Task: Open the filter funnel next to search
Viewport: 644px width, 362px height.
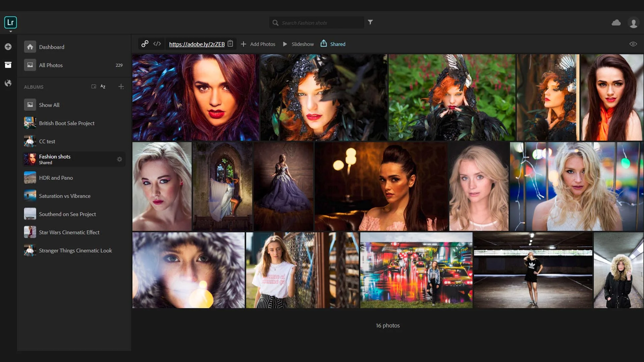Action: click(370, 22)
